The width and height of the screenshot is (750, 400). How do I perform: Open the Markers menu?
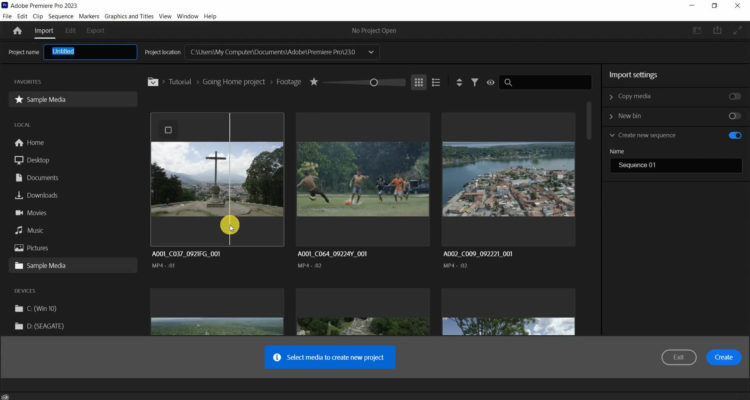(x=89, y=16)
